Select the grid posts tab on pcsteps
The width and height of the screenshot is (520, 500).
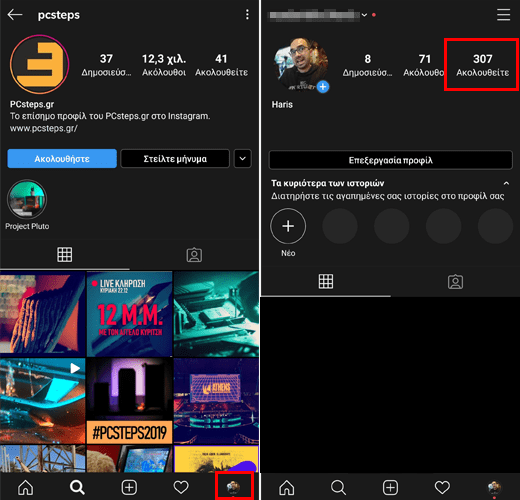pos(65,255)
